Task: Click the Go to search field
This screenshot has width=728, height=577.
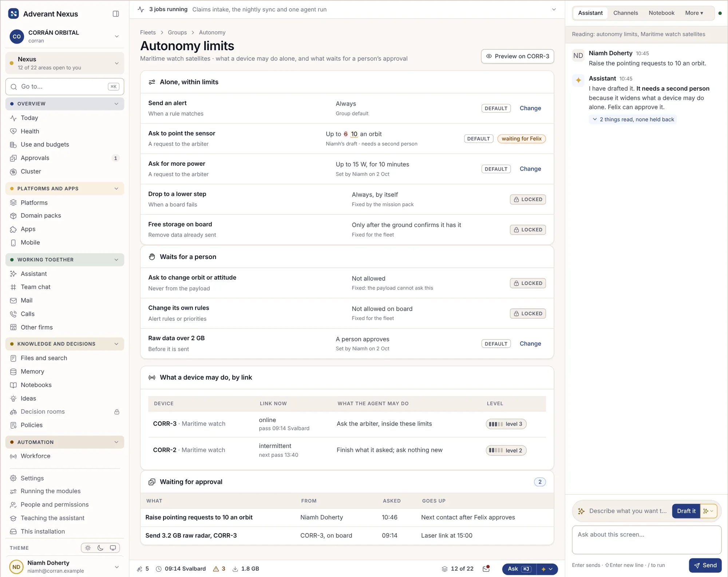Action: tap(65, 87)
